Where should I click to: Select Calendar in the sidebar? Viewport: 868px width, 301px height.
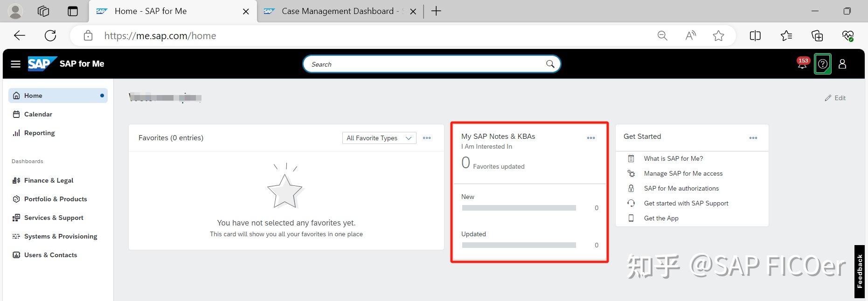point(38,114)
